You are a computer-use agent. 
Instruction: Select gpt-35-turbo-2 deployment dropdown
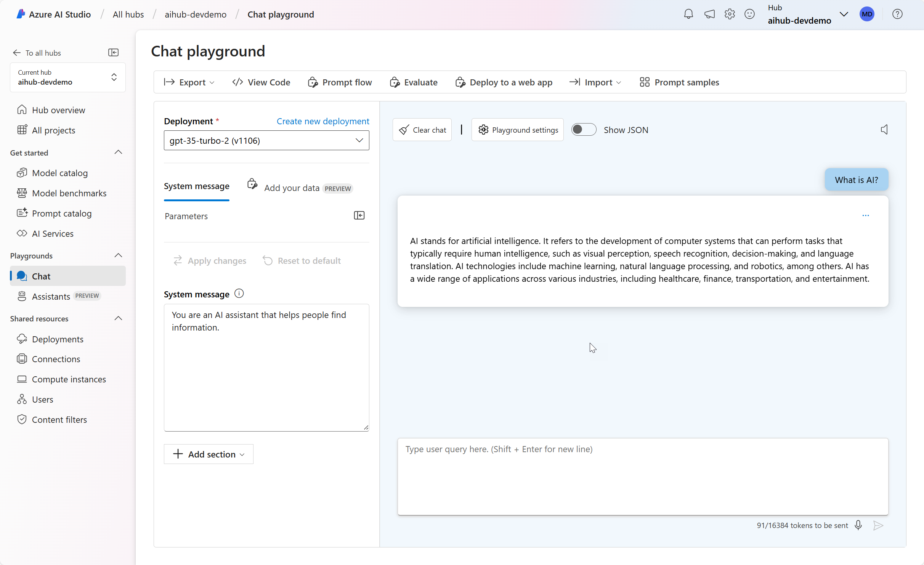point(266,140)
